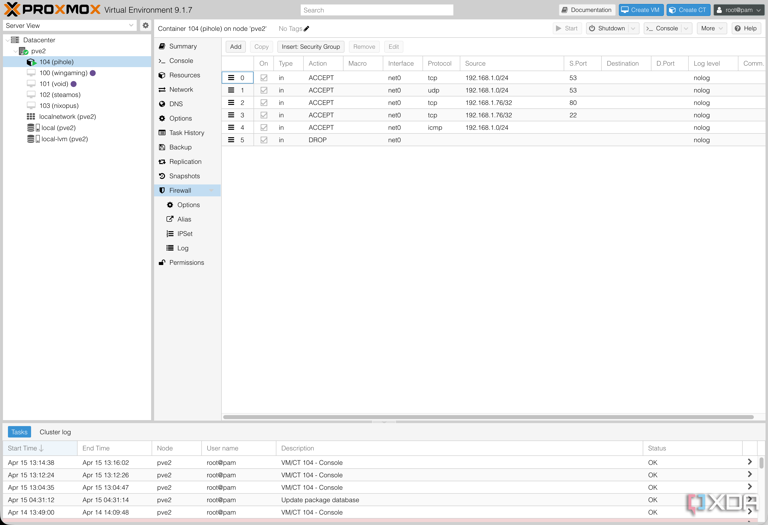Toggle the DROP rule 5 checkbox
The image size is (768, 525).
point(264,140)
